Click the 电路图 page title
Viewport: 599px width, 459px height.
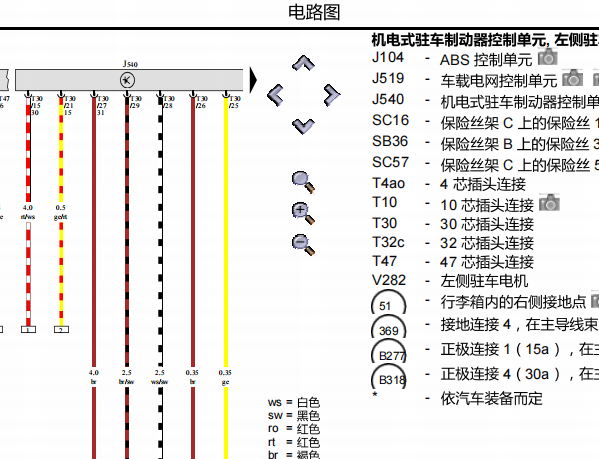click(x=314, y=12)
